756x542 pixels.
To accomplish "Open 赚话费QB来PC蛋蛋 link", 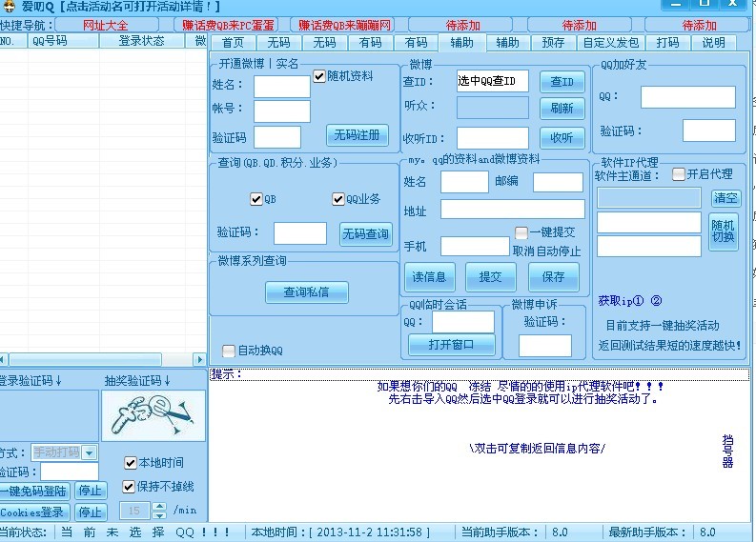I will 228,25.
